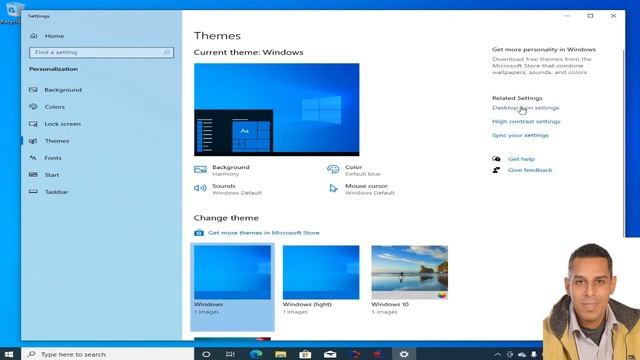Screen dimensions: 640x360
Task: Click the Get help chat icon
Action: tap(496, 159)
